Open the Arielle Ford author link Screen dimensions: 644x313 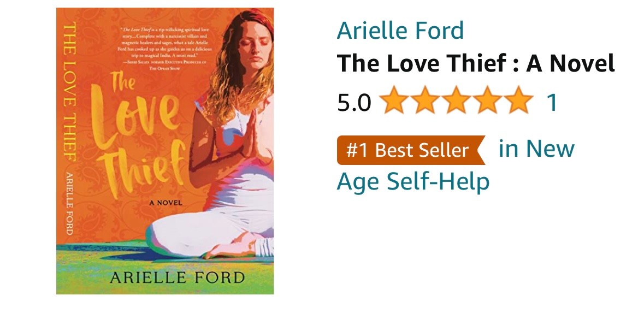400,31
